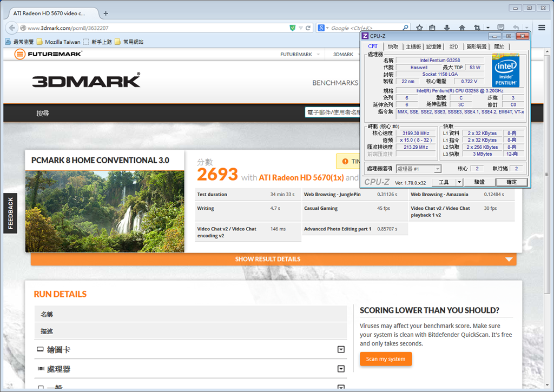Viewport: 554px width, 392px height.
Task: Open the 處理器 #1 selection combo box
Action: [x=418, y=169]
